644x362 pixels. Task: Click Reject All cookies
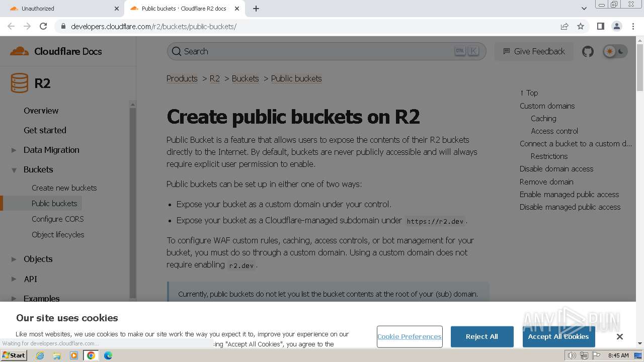pos(482,336)
